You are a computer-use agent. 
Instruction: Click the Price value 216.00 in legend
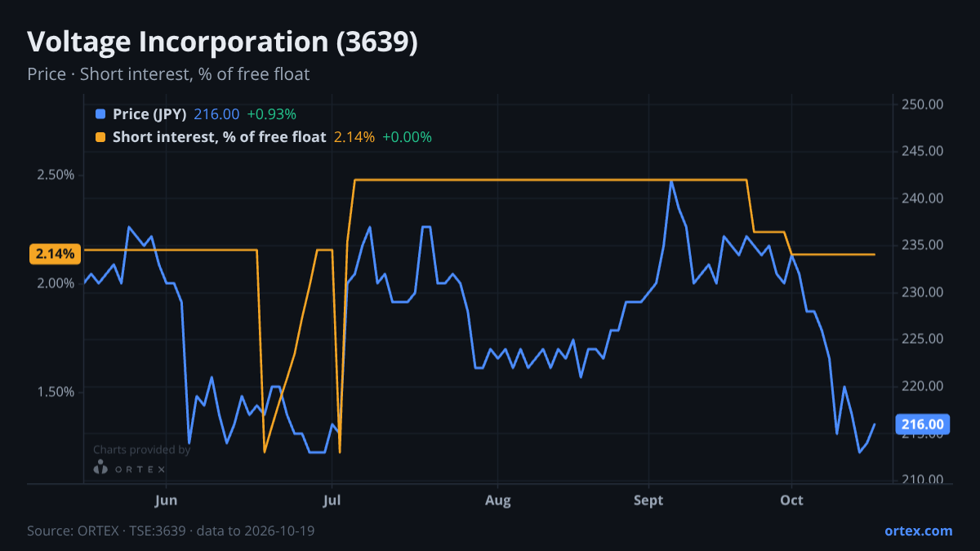pyautogui.click(x=216, y=114)
